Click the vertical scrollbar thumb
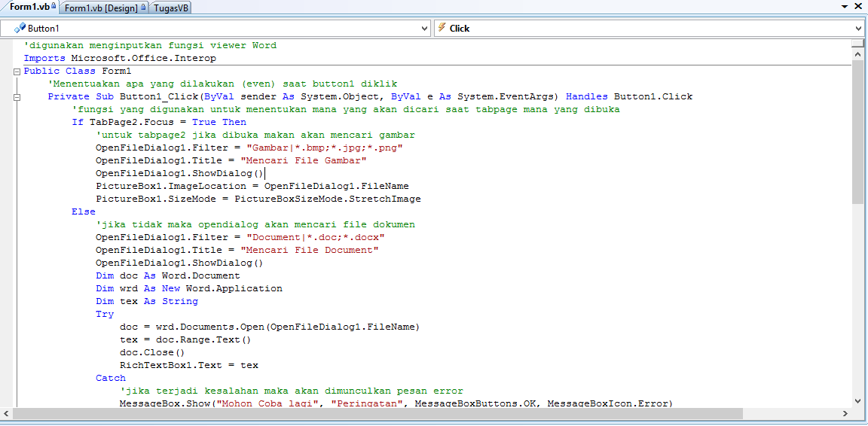Viewport: 868px width, 426px height. (857, 131)
